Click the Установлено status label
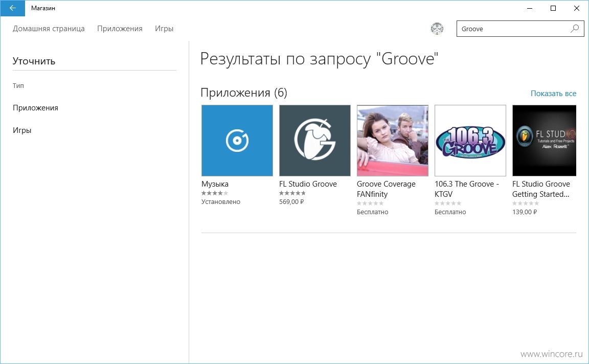The image size is (589, 364). coord(221,202)
